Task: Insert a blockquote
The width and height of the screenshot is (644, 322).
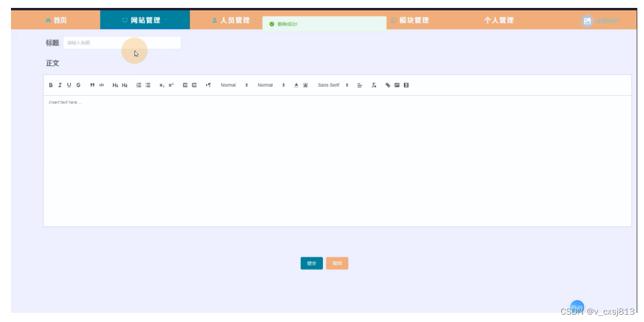Action: pyautogui.click(x=93, y=85)
